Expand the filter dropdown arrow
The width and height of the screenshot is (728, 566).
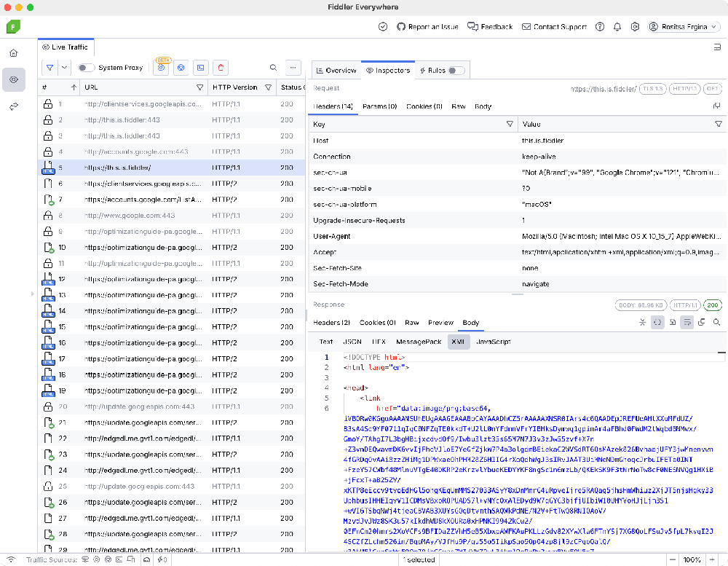click(65, 68)
